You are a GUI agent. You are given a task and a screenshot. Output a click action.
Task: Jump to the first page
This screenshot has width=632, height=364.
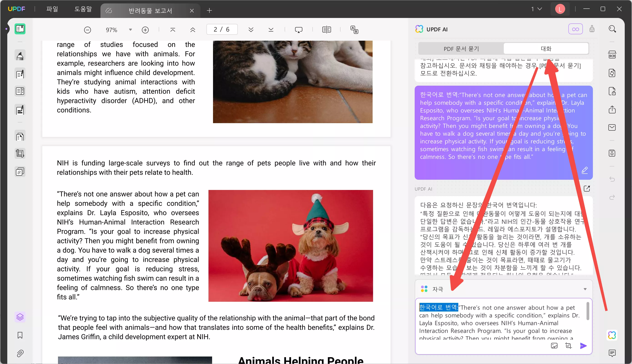(x=173, y=30)
